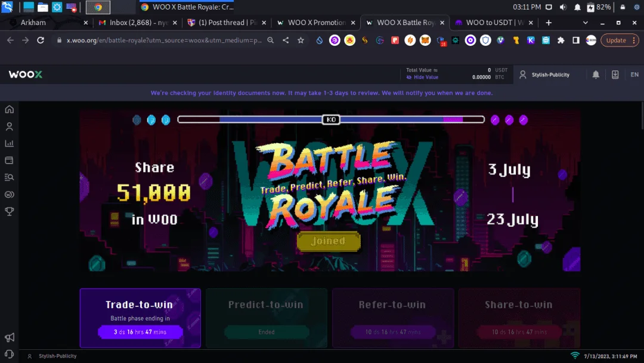Select the Share-to-win card
Image resolution: width=644 pixels, height=363 pixels.
(519, 318)
